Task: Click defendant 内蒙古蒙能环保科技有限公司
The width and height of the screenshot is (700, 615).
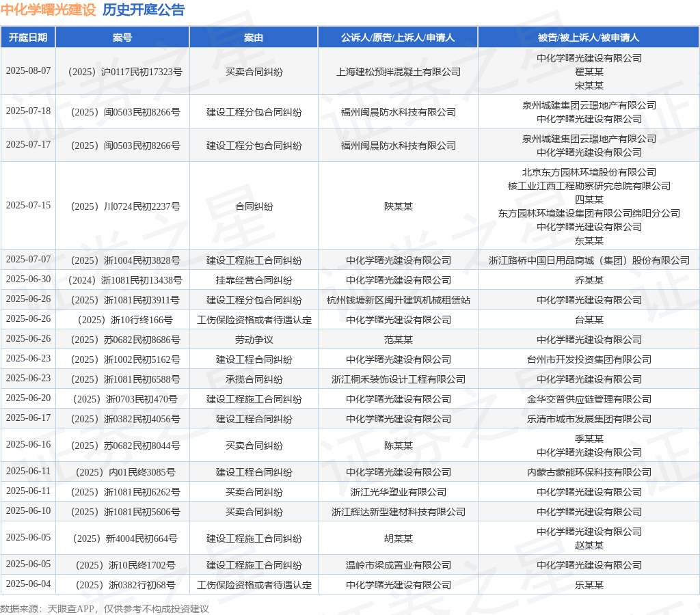Action: click(589, 472)
